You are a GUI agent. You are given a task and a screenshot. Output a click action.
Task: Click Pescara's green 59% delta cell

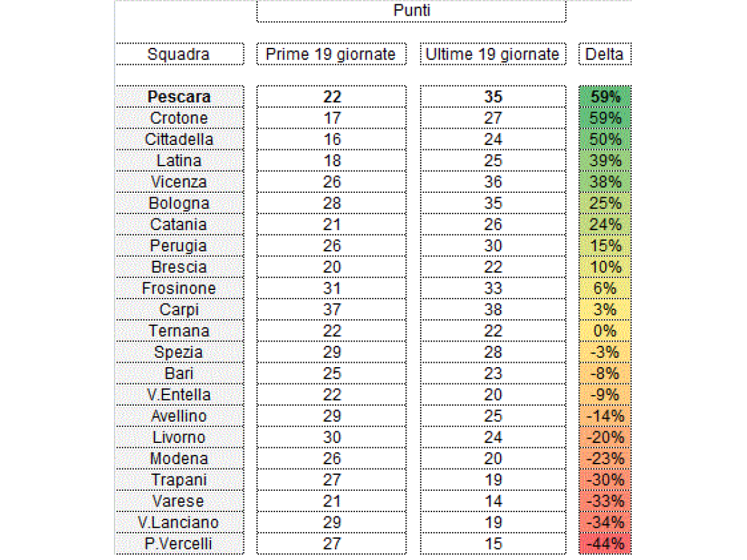click(604, 97)
